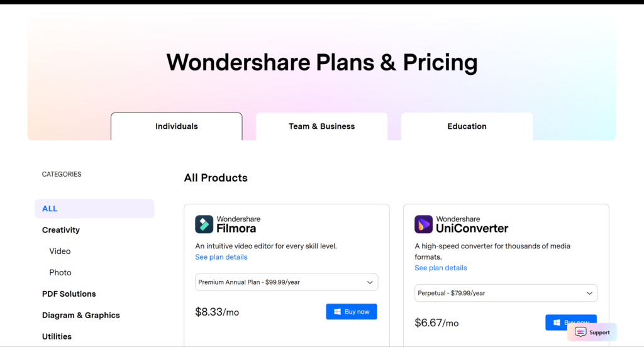The height and width of the screenshot is (347, 644).
Task: Select the ALL category
Action: point(50,209)
